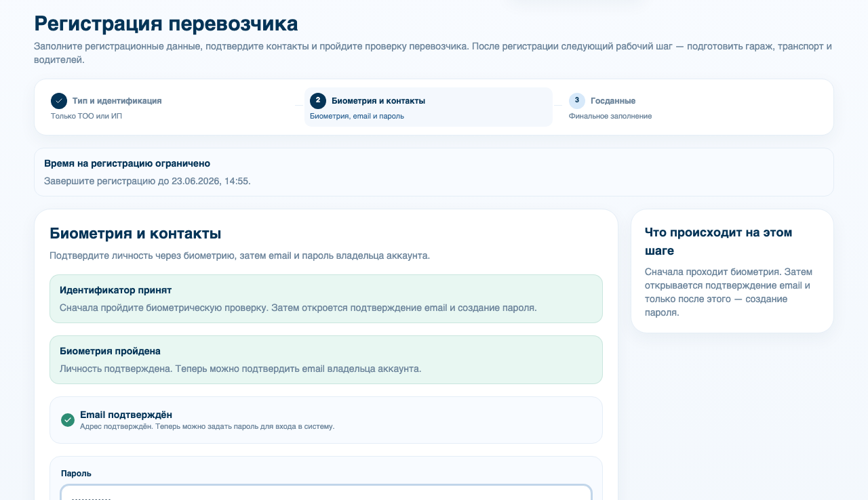The width and height of the screenshot is (868, 500).
Task: Click the Адрес подтверждён description text
Action: [207, 426]
